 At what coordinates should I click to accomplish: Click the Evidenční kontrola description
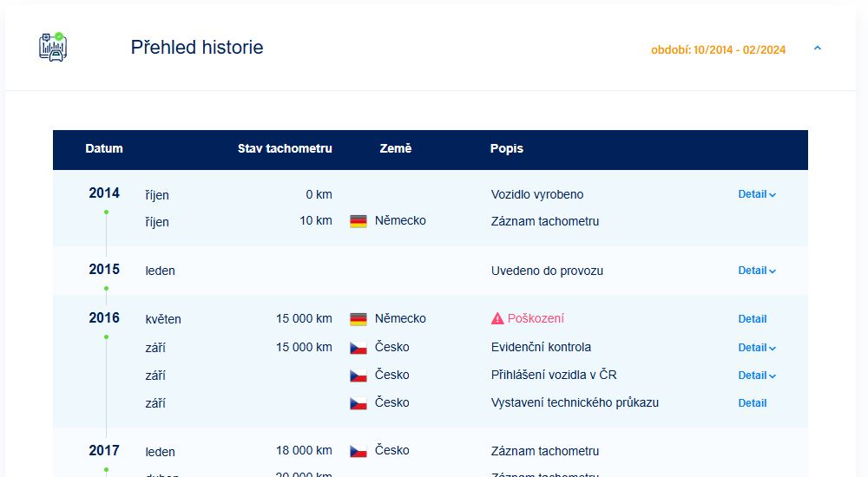[541, 347]
